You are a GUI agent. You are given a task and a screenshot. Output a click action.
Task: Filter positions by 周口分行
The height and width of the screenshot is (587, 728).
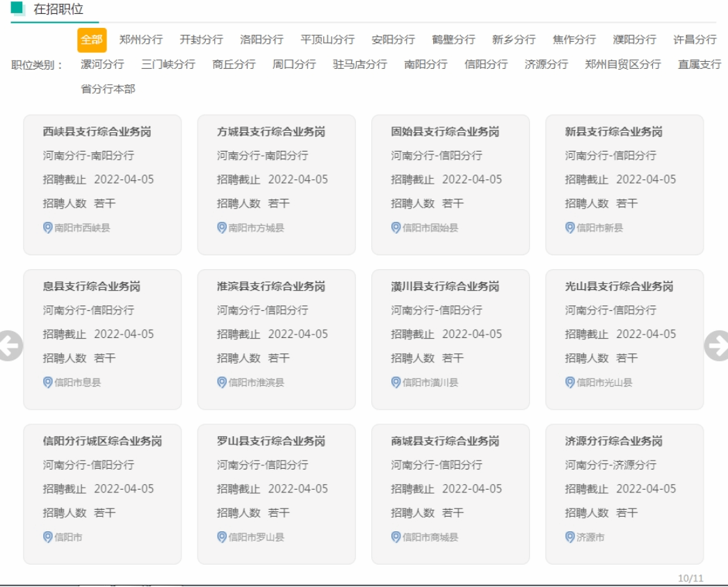[294, 65]
